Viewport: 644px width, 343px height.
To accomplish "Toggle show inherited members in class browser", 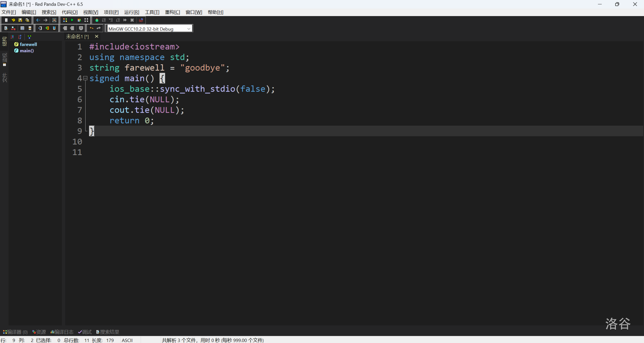I will [30, 37].
